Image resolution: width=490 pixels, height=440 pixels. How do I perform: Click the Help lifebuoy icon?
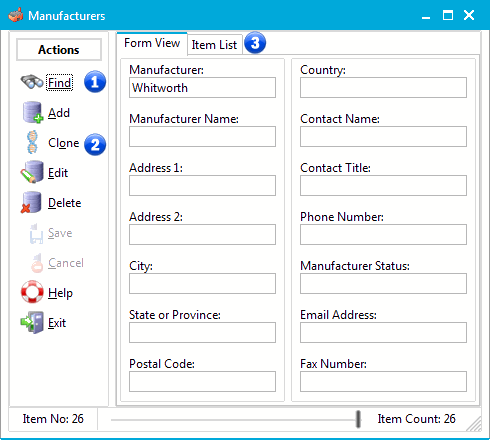32,292
